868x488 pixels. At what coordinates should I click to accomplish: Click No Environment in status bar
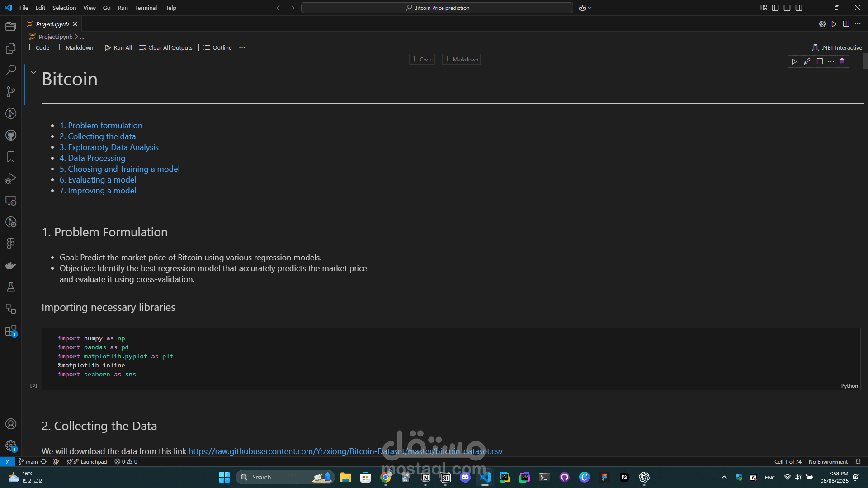point(828,461)
